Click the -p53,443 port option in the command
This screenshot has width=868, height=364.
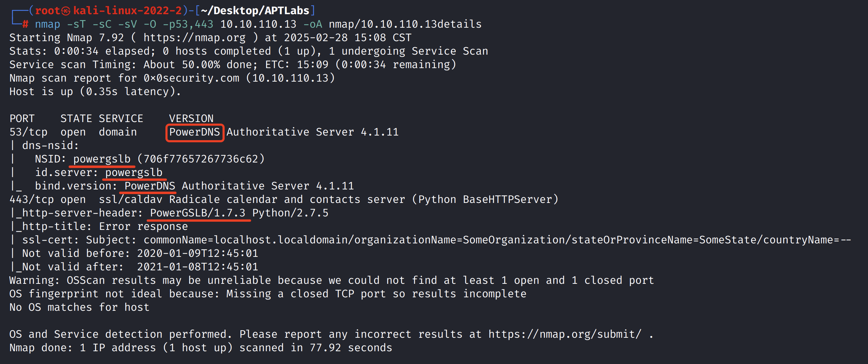(188, 24)
